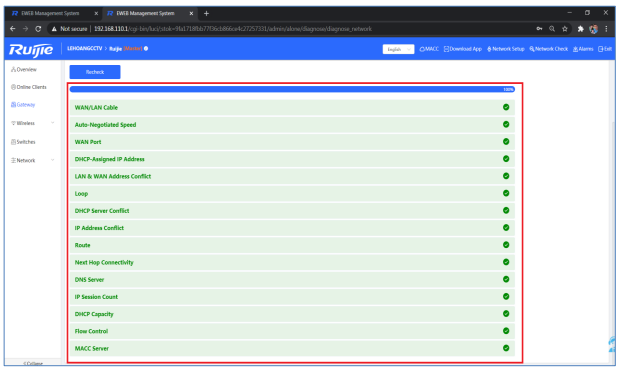This screenshot has width=622, height=371.
Task: Click the WAN/LAN Cable check status icon
Action: 506,107
